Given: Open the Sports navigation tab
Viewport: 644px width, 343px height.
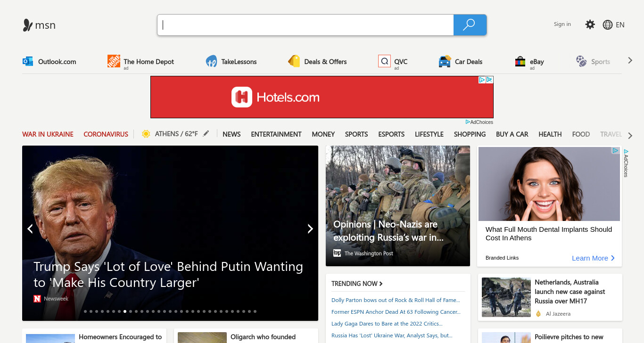Looking at the screenshot, I should pyautogui.click(x=356, y=134).
